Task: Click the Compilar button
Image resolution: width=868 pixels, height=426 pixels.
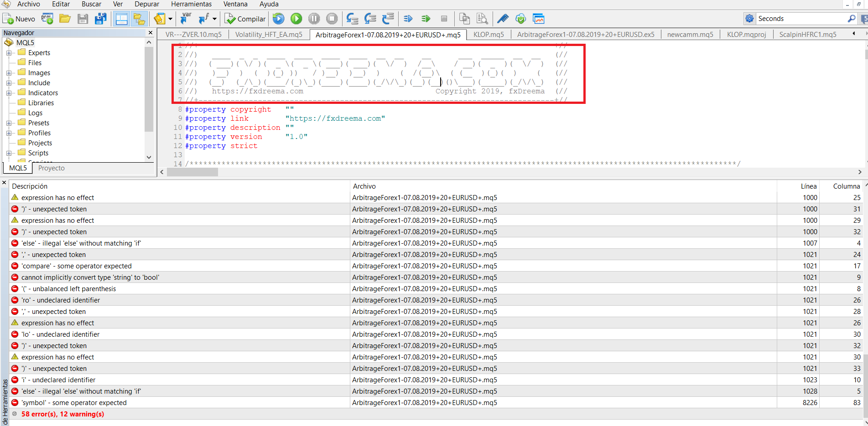Action: pos(245,19)
